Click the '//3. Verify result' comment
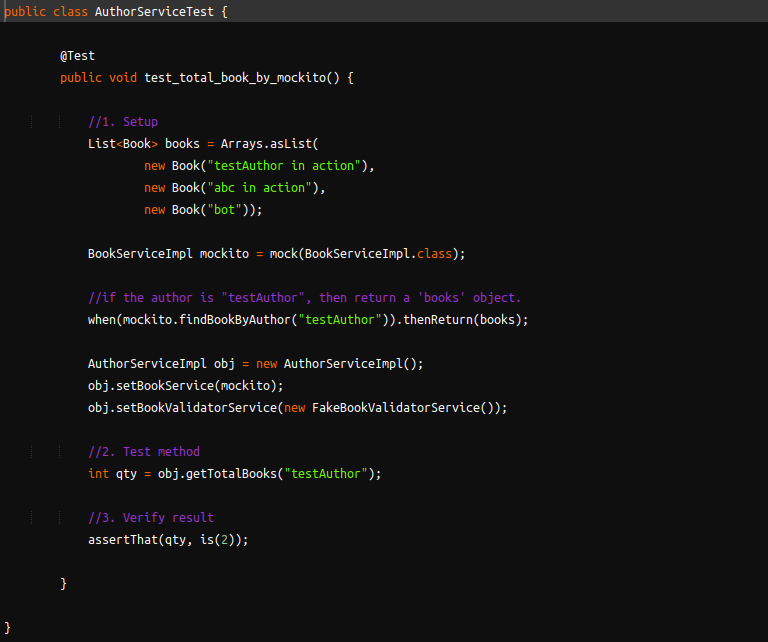Image resolution: width=768 pixels, height=642 pixels. click(151, 518)
